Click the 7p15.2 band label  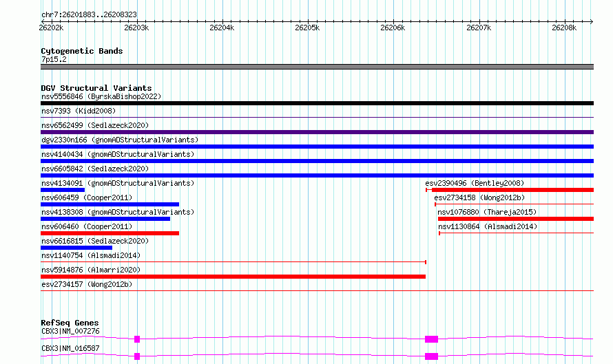54,59
